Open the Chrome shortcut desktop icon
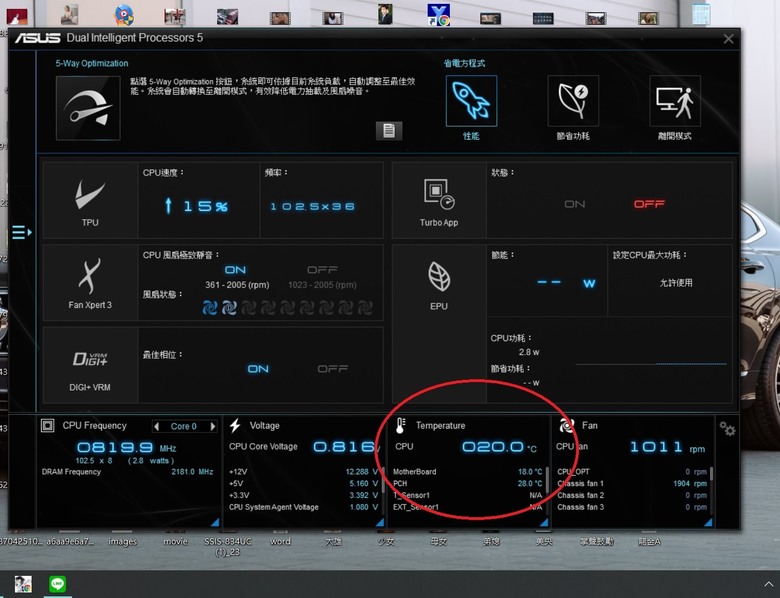The height and width of the screenshot is (598, 780). point(439,15)
